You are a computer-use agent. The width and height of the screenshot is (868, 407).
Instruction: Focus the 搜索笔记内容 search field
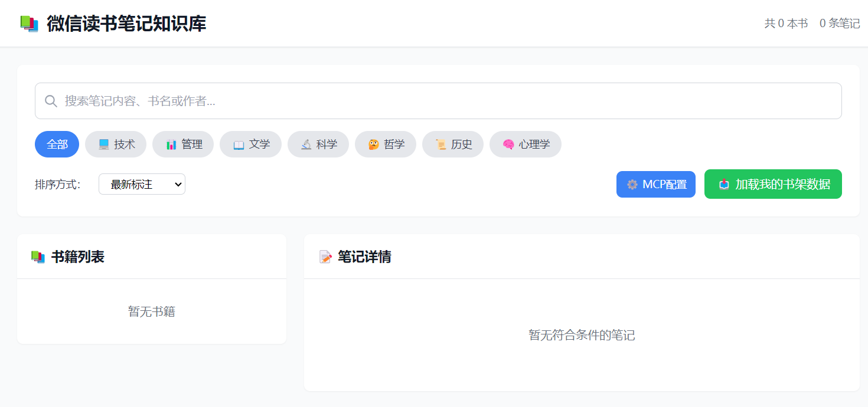438,101
